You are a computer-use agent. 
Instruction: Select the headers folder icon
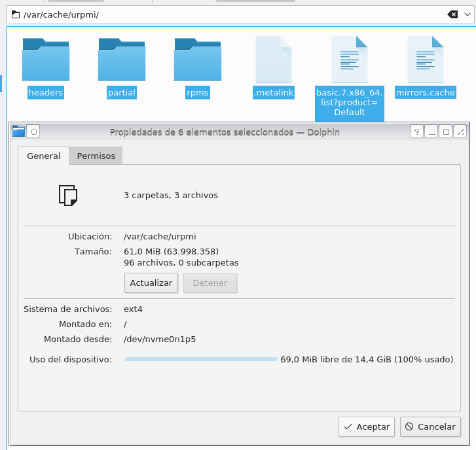(46, 60)
